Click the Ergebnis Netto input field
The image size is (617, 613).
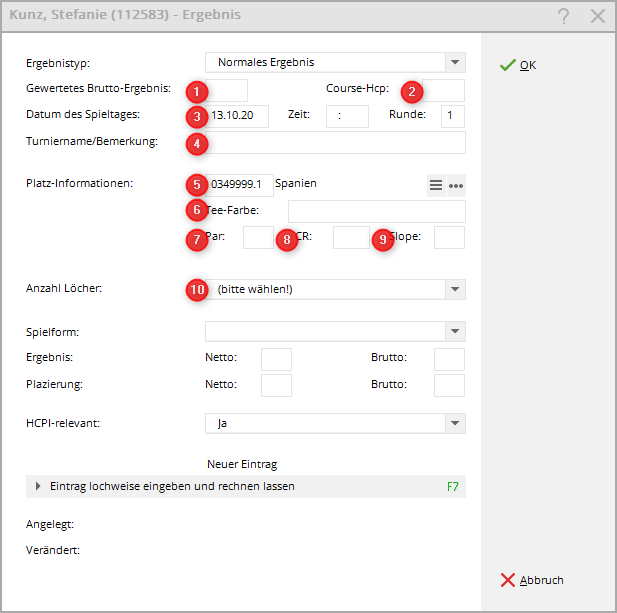(276, 359)
